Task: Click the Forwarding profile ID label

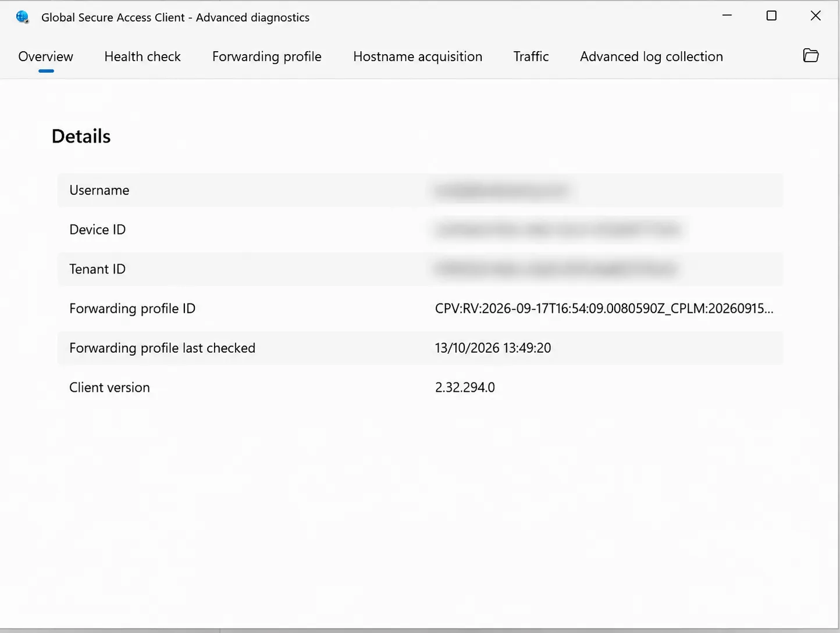Action: (x=132, y=309)
